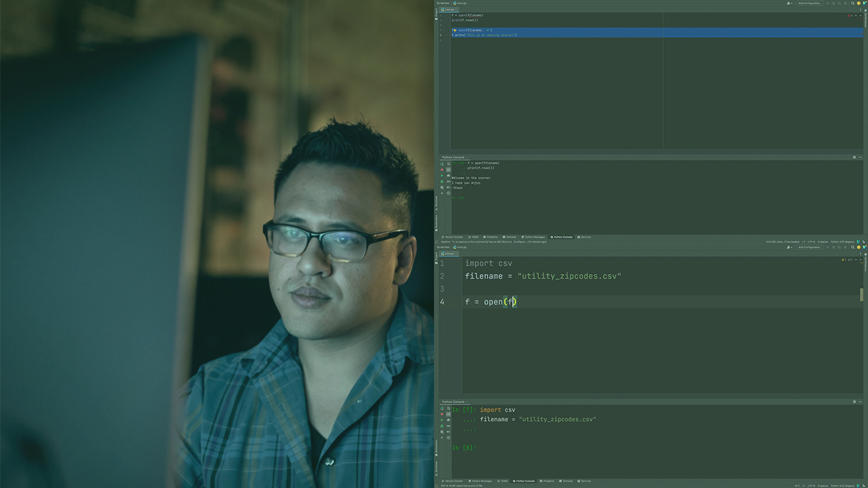Open the TODO tab in the lower window

(502, 481)
